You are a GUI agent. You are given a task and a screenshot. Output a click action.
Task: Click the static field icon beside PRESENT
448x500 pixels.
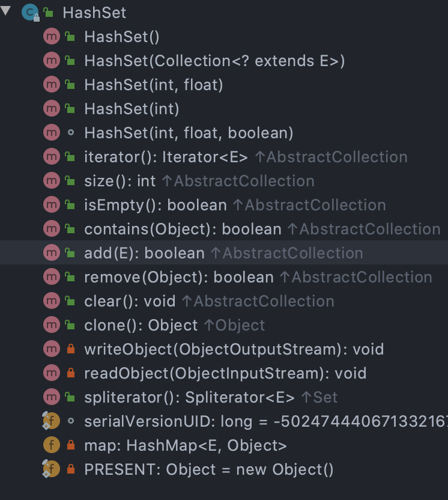coord(51,469)
